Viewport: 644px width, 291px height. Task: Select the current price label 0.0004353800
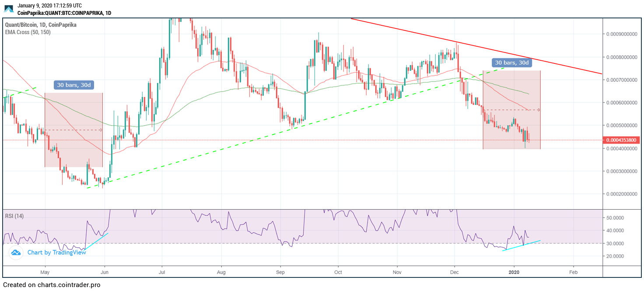621,140
